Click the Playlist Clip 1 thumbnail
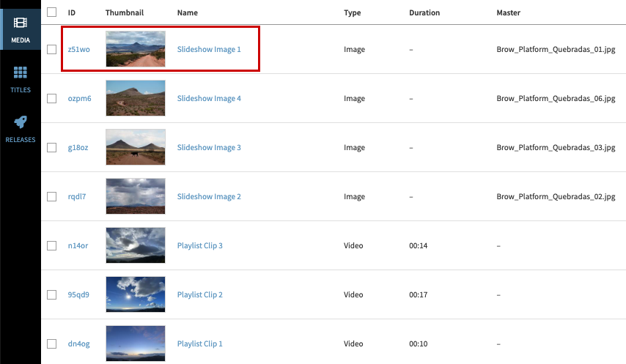 136,343
